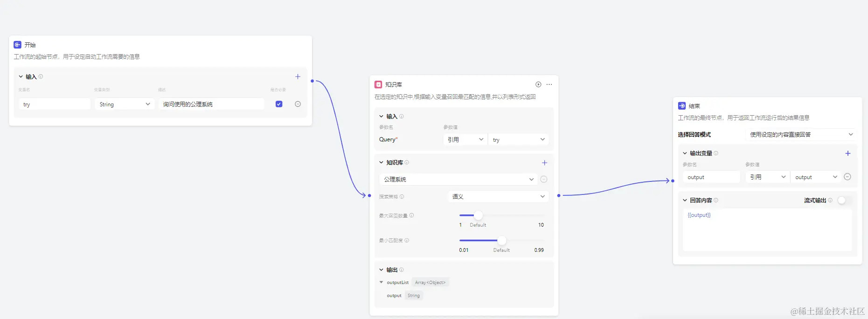Click the End node input port
The height and width of the screenshot is (319, 868).
(x=673, y=180)
